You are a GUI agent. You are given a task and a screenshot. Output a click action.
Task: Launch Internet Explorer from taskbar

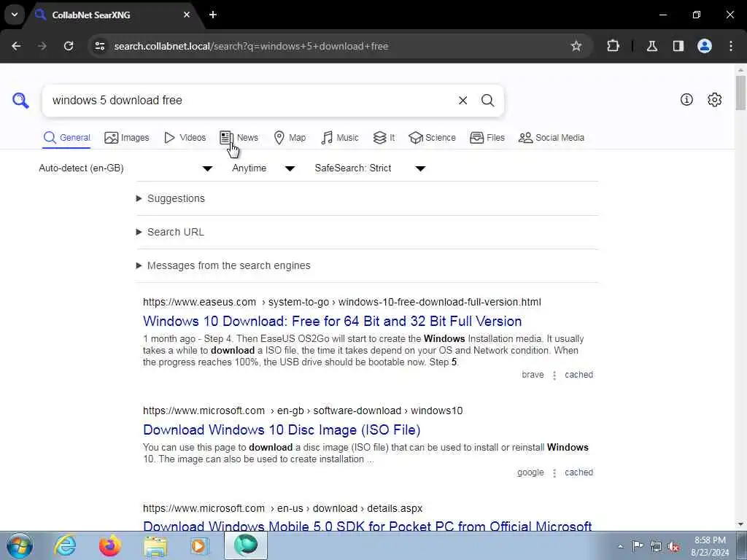pos(65,545)
